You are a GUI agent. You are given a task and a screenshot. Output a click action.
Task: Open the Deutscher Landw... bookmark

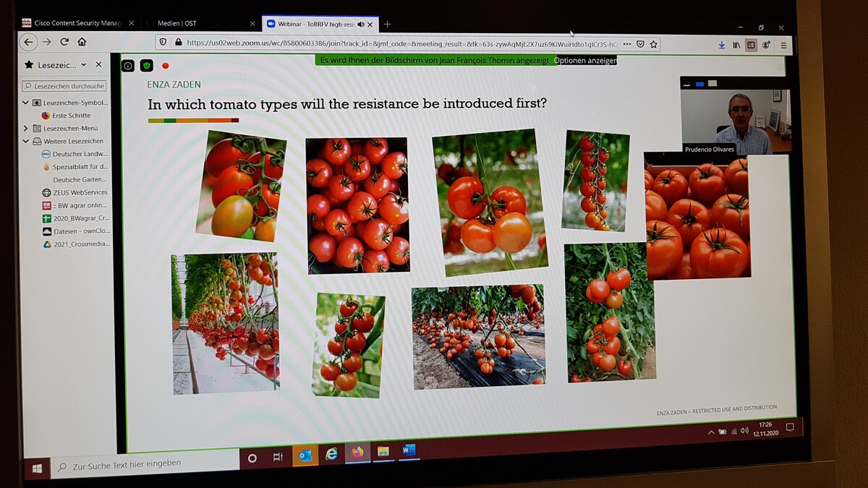75,154
